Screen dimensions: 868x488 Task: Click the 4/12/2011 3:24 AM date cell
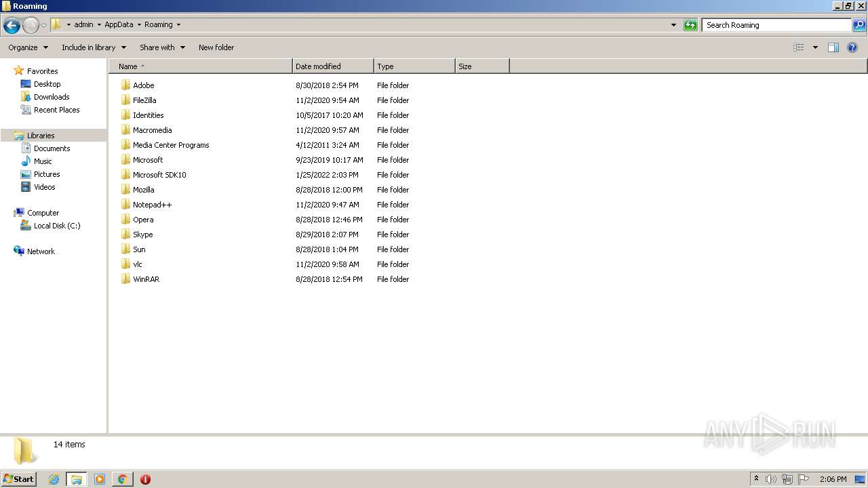coord(328,145)
